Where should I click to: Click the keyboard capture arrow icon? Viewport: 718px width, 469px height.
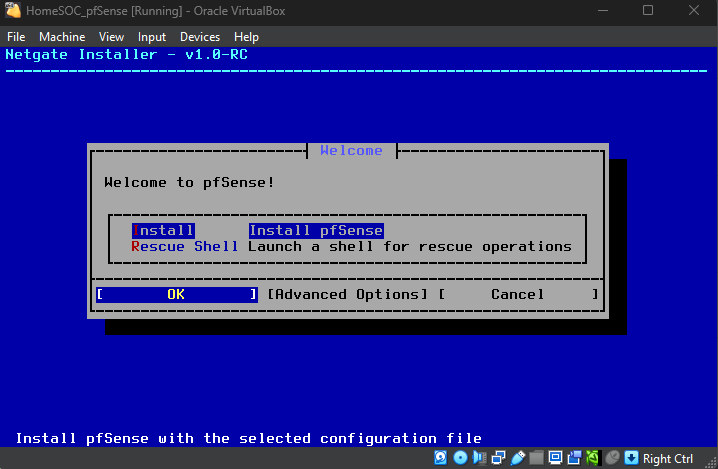pyautogui.click(x=631, y=458)
